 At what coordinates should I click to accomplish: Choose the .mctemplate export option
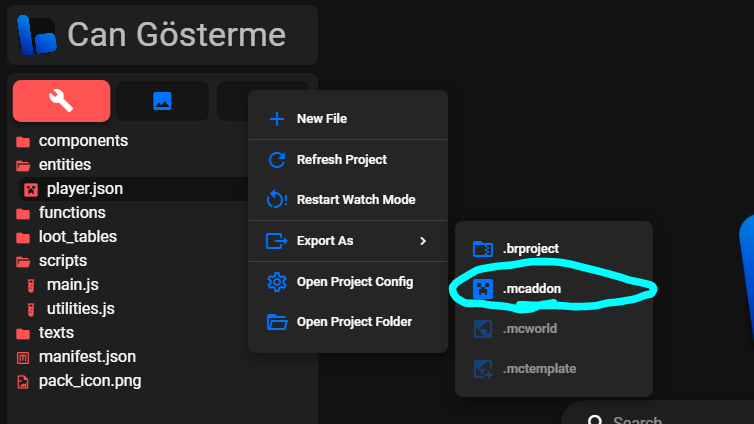[x=538, y=368]
